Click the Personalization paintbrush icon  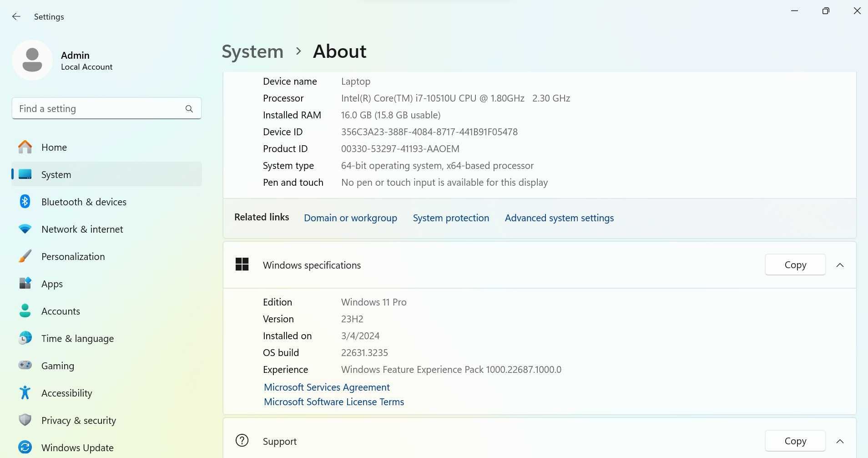tap(25, 256)
